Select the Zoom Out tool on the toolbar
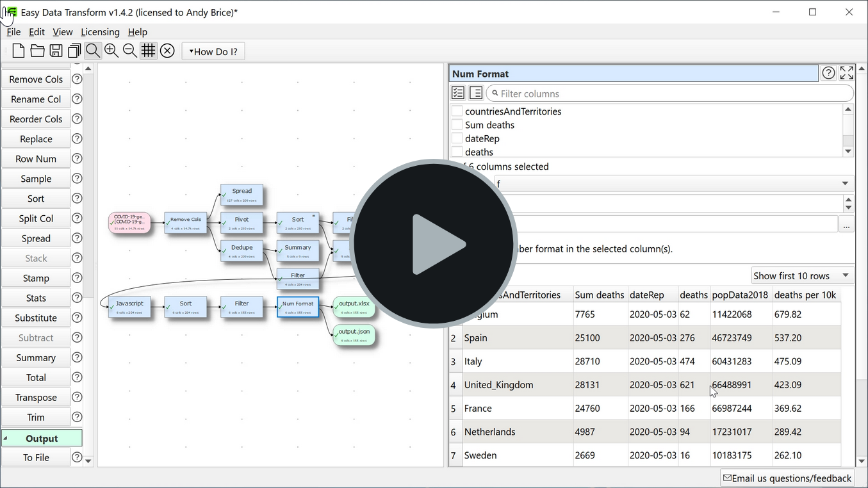This screenshot has height=488, width=868. [130, 51]
